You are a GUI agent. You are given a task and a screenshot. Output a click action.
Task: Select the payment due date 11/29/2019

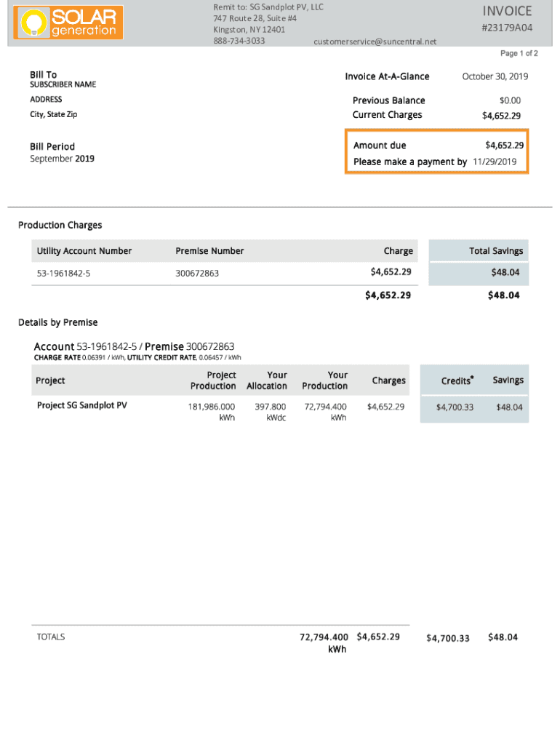495,162
